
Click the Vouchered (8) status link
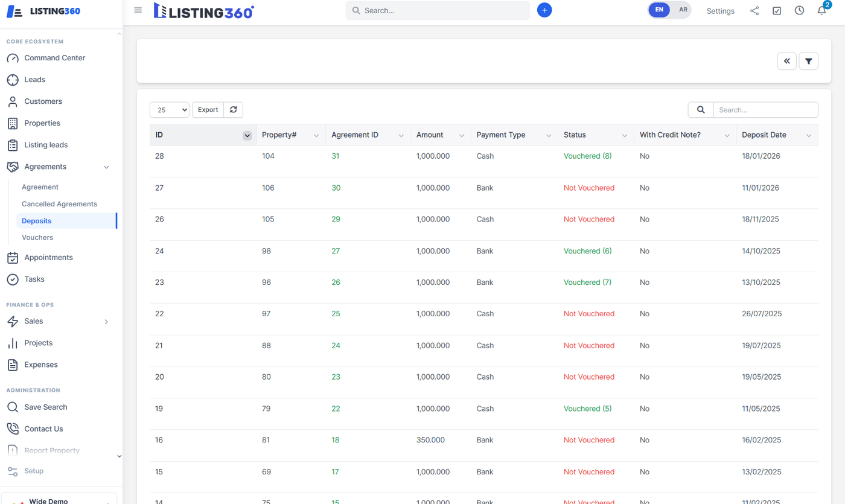pyautogui.click(x=587, y=156)
